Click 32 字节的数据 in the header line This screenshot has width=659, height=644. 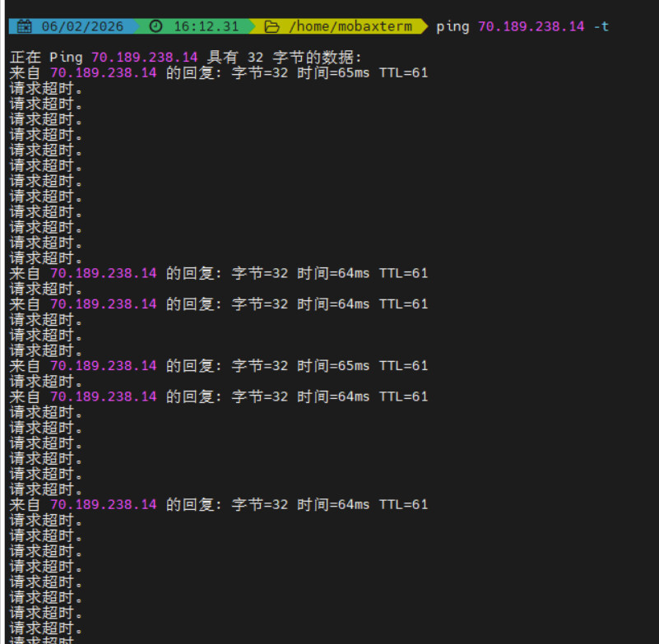[304, 58]
